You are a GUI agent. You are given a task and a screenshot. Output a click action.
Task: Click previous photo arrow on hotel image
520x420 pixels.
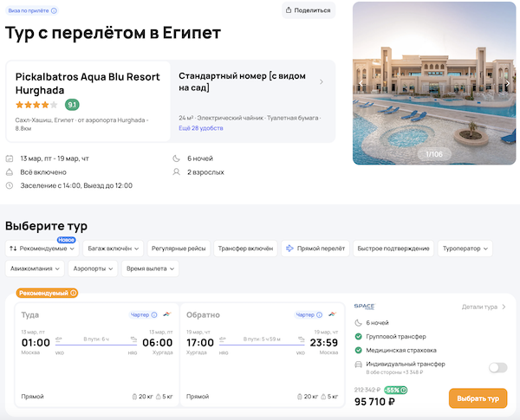click(361, 83)
